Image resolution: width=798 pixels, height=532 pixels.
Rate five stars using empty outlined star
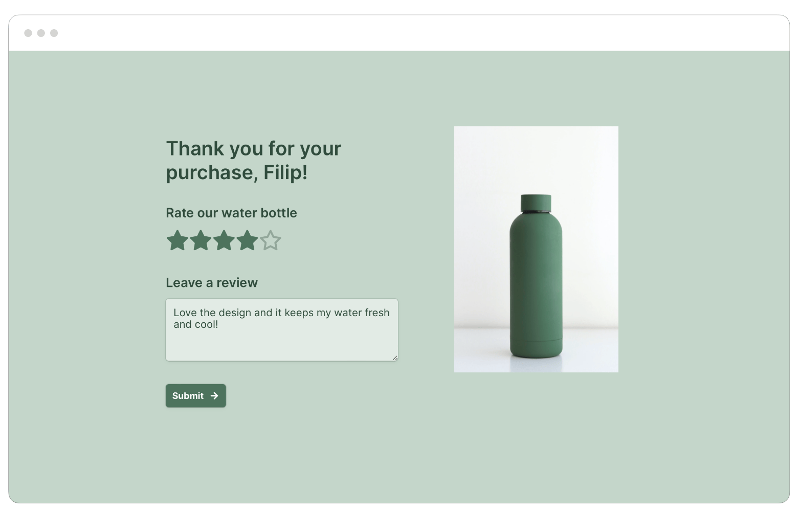click(271, 240)
